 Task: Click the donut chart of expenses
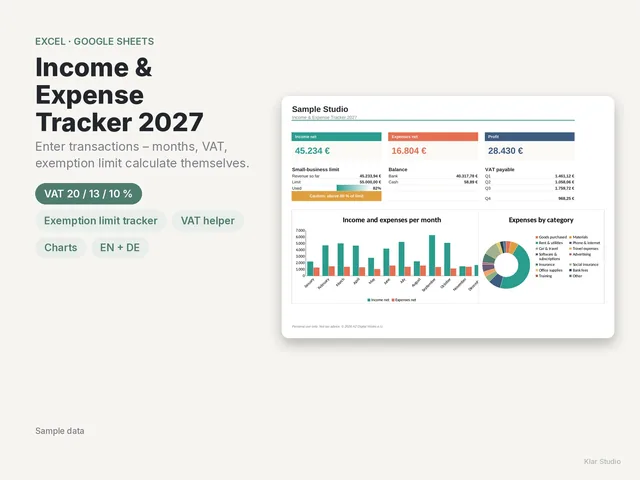[506, 265]
